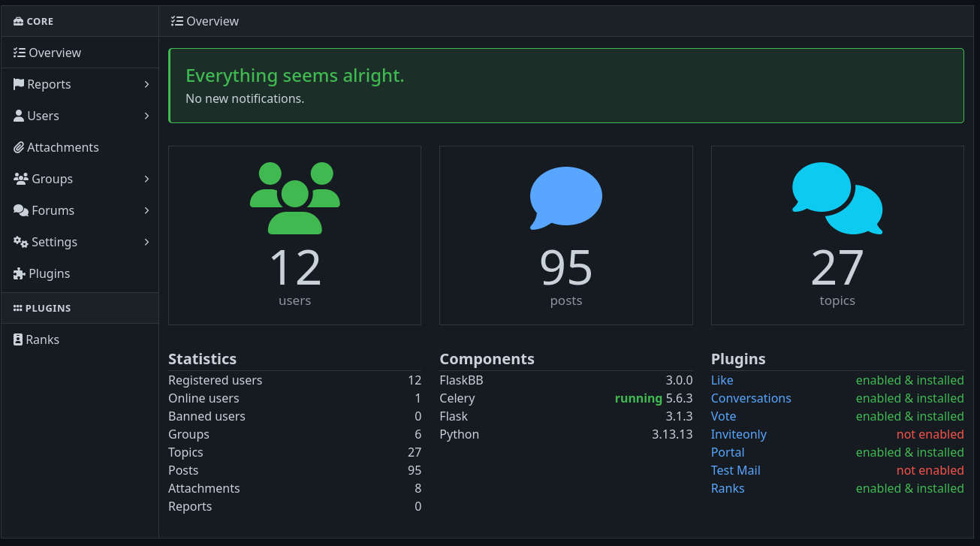Click the group icon beside Groups
980x546 pixels.
pos(21,179)
